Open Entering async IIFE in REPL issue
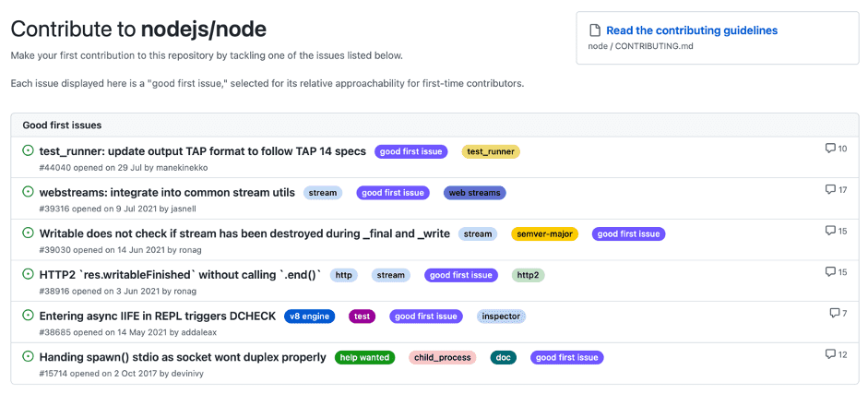Screen dimensions: 868x394 [157, 316]
